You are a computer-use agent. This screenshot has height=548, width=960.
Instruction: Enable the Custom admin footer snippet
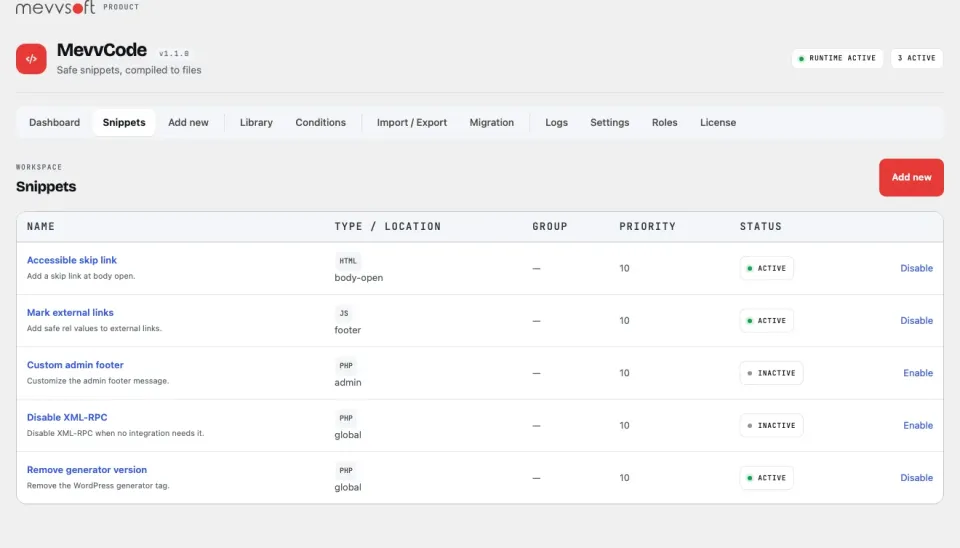click(918, 373)
